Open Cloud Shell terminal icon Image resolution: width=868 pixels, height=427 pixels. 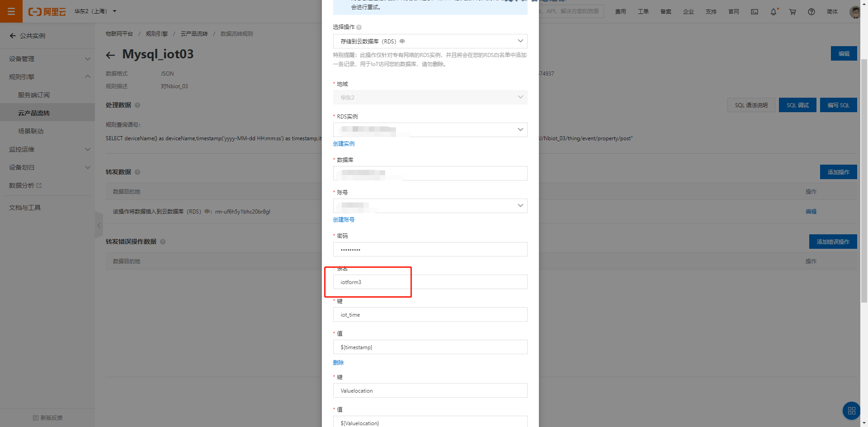pos(755,12)
